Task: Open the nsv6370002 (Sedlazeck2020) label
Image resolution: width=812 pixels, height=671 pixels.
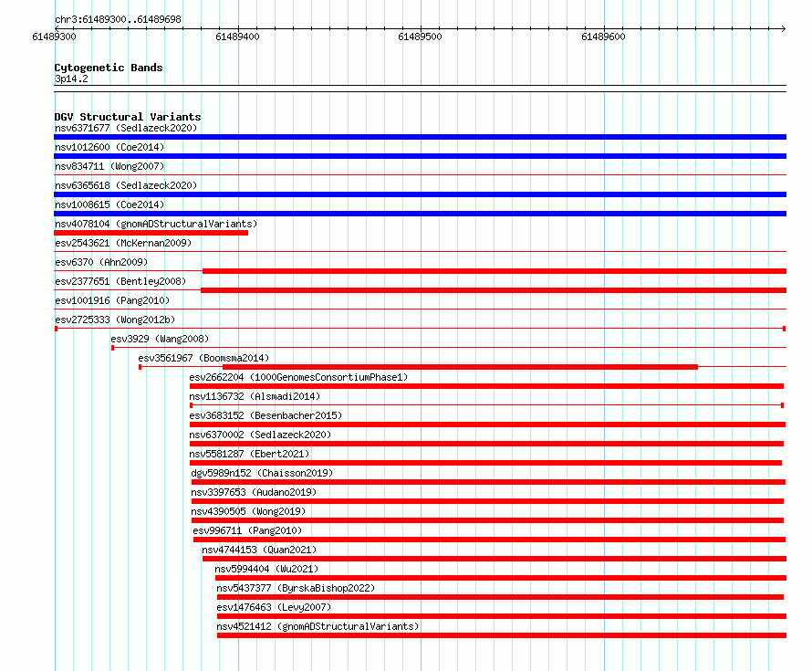Action: pyautogui.click(x=260, y=435)
